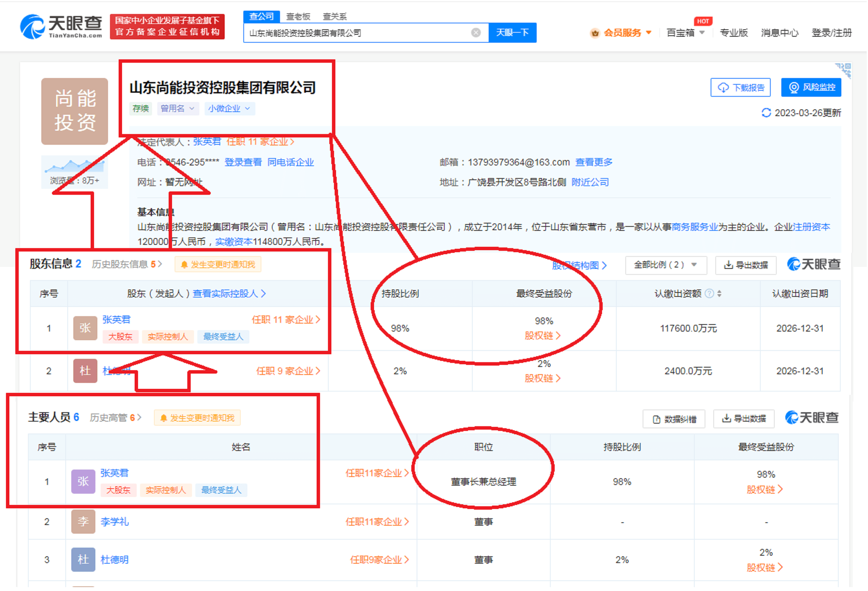
Task: Expand the 曾用名 dropdown tag
Action: click(x=178, y=109)
